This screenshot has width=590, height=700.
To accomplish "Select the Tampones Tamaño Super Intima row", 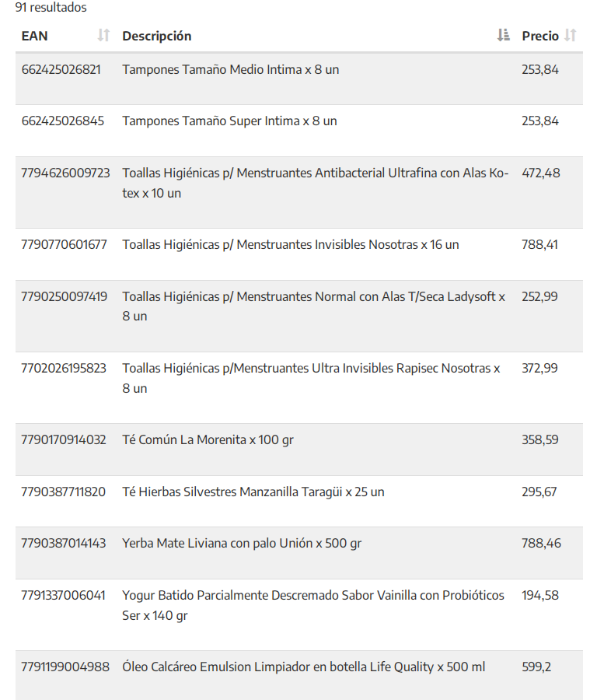I will coord(229,121).
